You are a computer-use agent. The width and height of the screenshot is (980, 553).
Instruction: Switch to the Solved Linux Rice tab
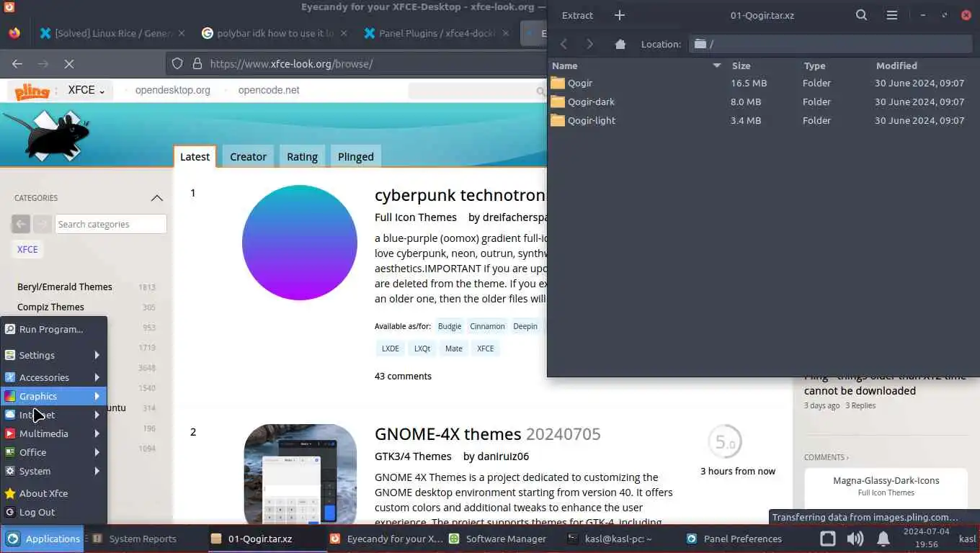(x=112, y=33)
